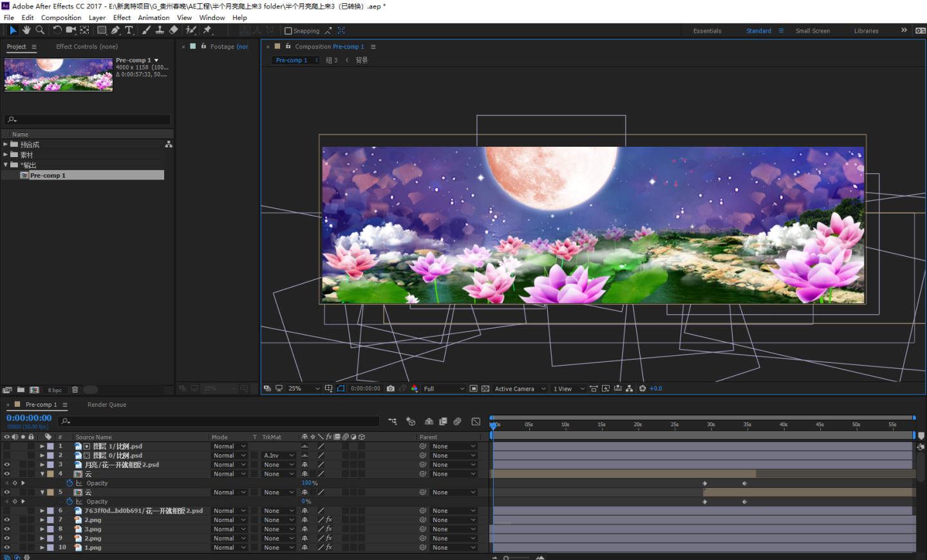Click the reset exposure icon
Screen dimensions: 927x560
pos(642,389)
